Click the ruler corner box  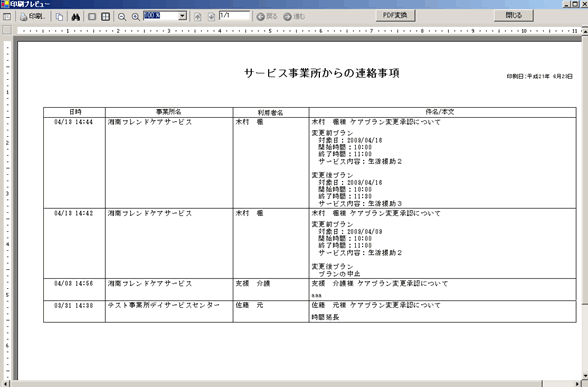click(7, 30)
